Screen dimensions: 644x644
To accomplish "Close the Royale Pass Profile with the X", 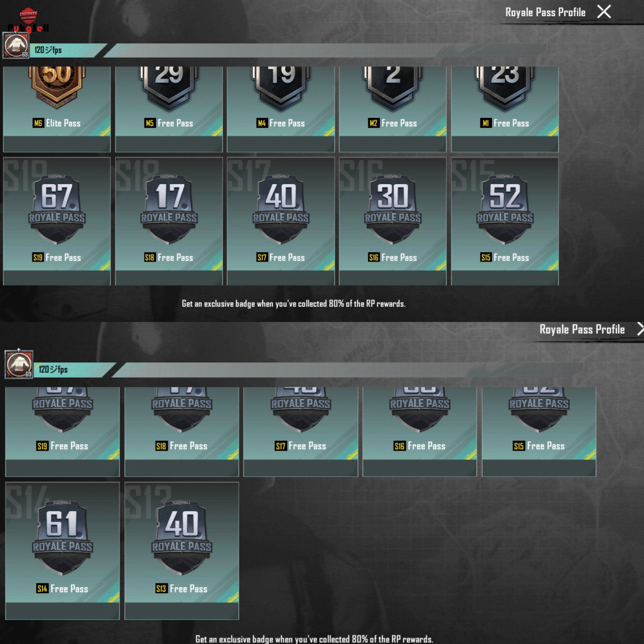I will pos(604,12).
